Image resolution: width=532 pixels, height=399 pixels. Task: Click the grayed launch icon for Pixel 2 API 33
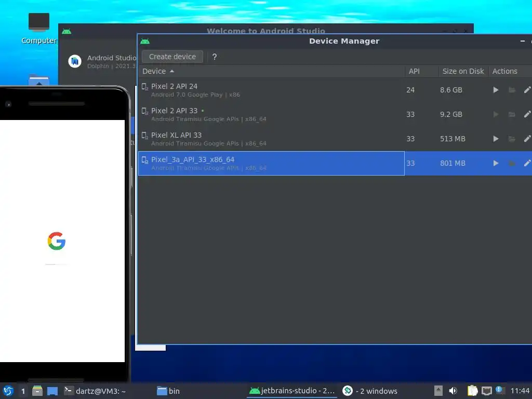pyautogui.click(x=496, y=114)
